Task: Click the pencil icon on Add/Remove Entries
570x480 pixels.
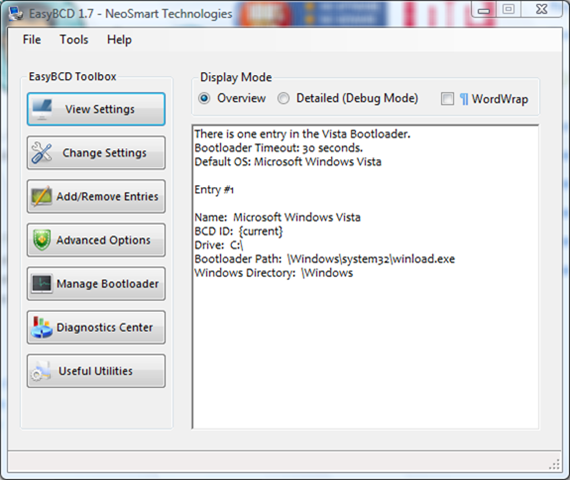Action: [41, 196]
